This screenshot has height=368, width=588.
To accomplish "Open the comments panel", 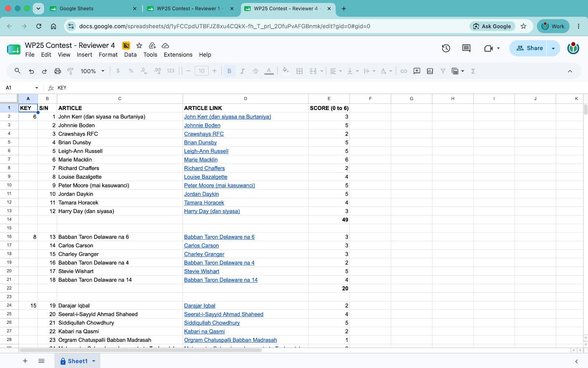I will 466,48.
